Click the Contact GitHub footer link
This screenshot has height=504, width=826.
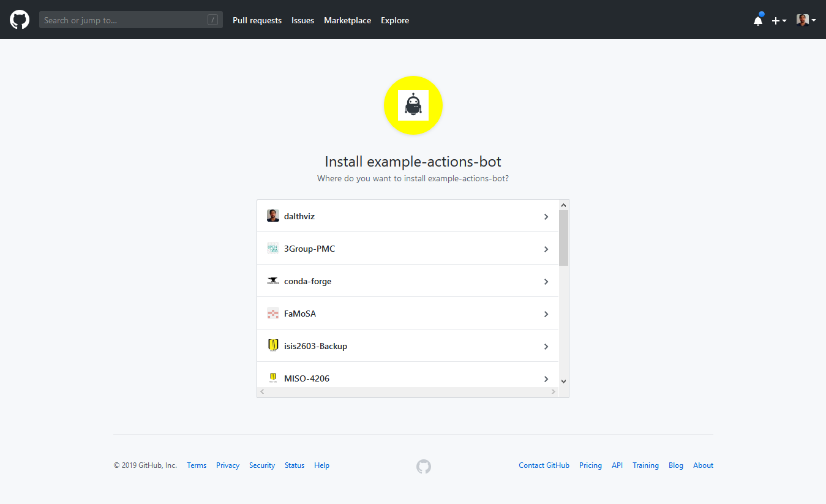(544, 465)
